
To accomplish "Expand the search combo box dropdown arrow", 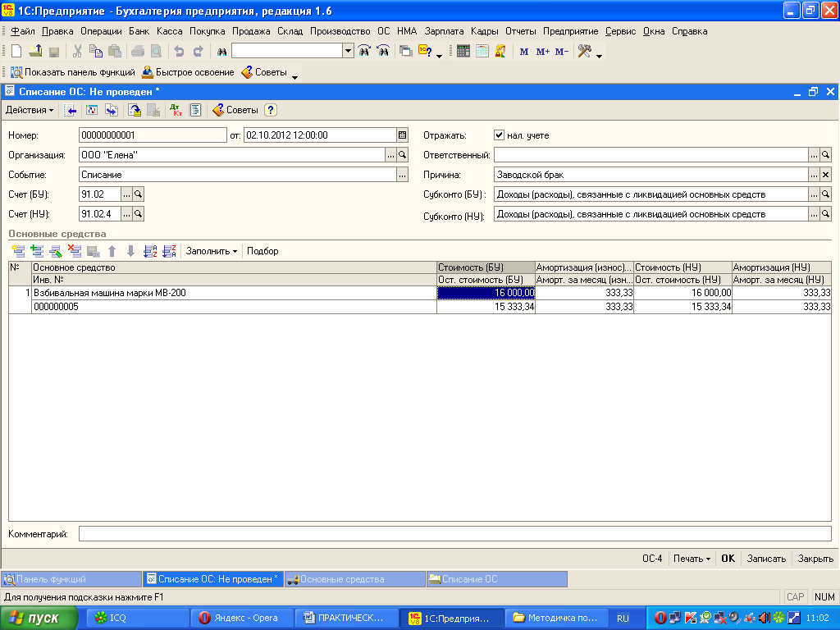I will (x=348, y=51).
